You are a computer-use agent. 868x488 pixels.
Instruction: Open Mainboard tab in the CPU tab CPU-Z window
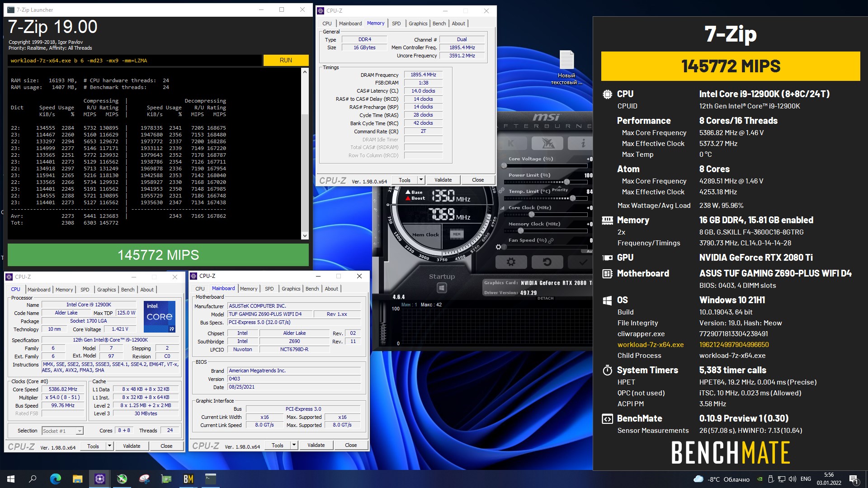point(39,290)
